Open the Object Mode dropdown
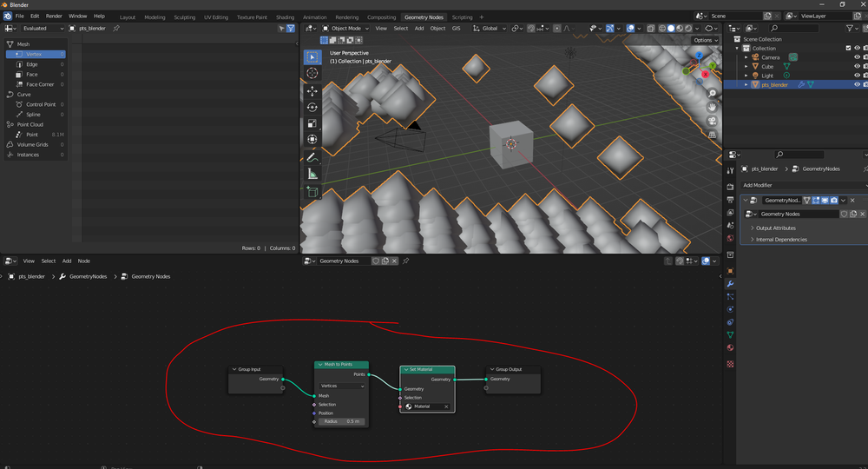 click(x=345, y=29)
